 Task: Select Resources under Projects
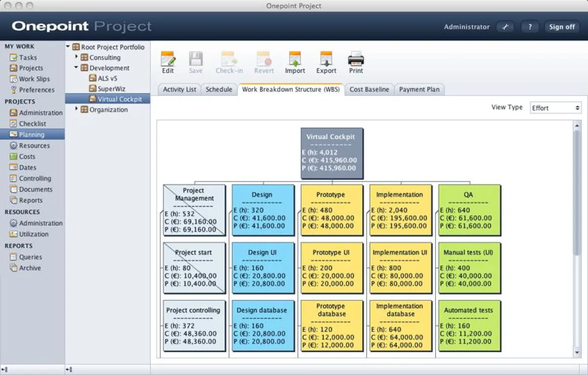pos(34,145)
